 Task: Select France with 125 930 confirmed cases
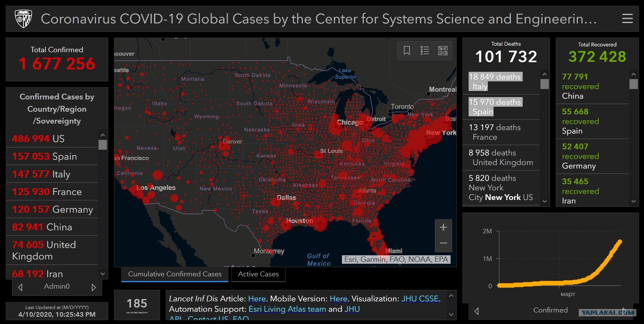pos(52,192)
